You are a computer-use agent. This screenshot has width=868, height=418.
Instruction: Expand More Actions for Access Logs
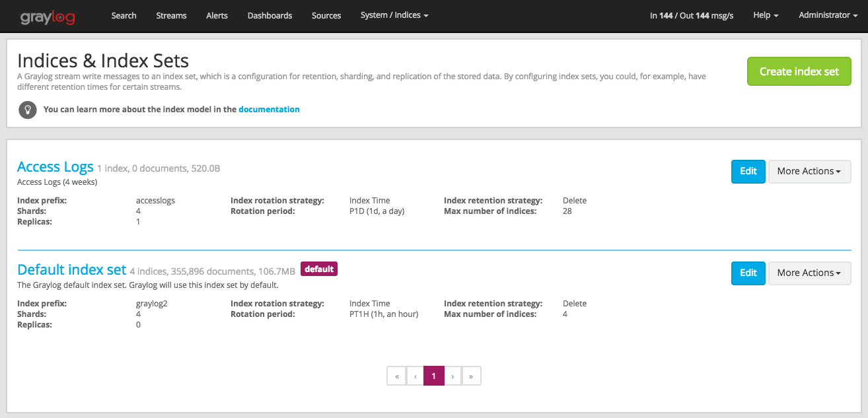click(809, 171)
